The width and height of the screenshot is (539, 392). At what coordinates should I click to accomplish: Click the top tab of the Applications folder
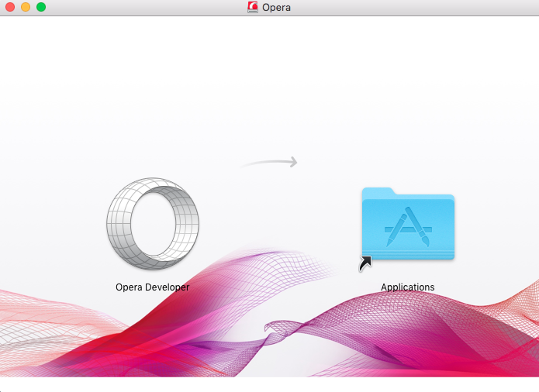pos(378,192)
